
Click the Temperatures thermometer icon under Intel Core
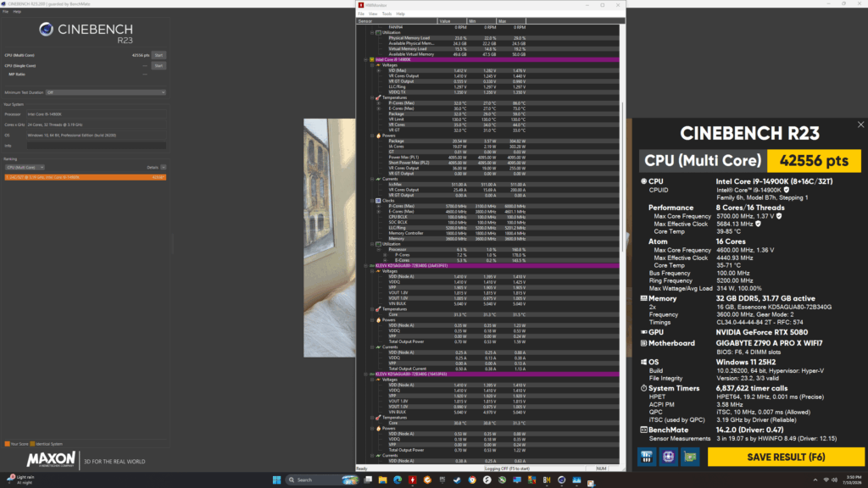pos(379,98)
